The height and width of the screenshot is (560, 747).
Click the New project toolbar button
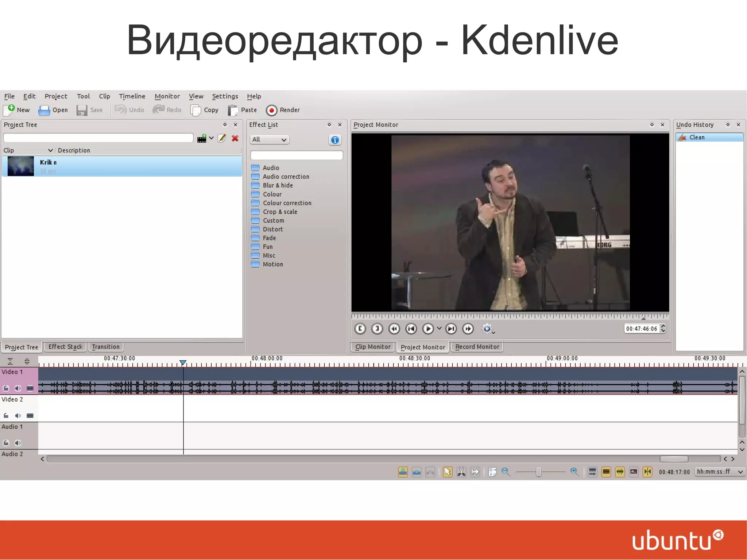tap(17, 110)
